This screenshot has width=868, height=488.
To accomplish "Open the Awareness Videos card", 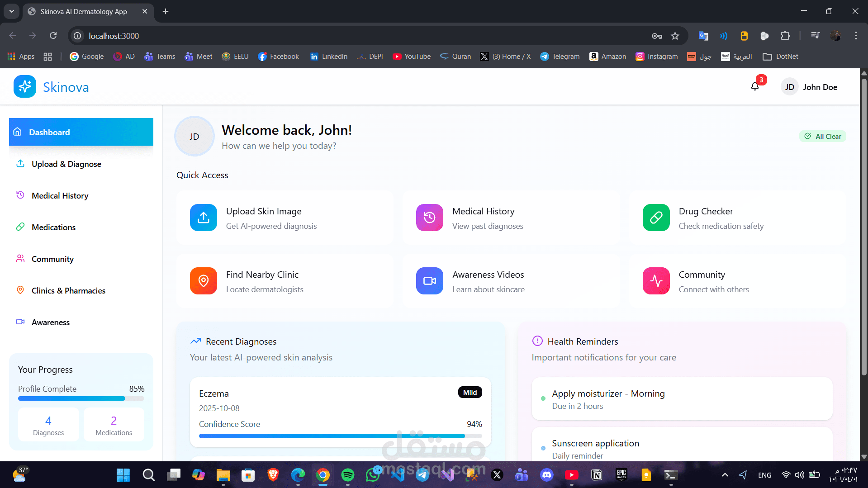I will (x=511, y=281).
